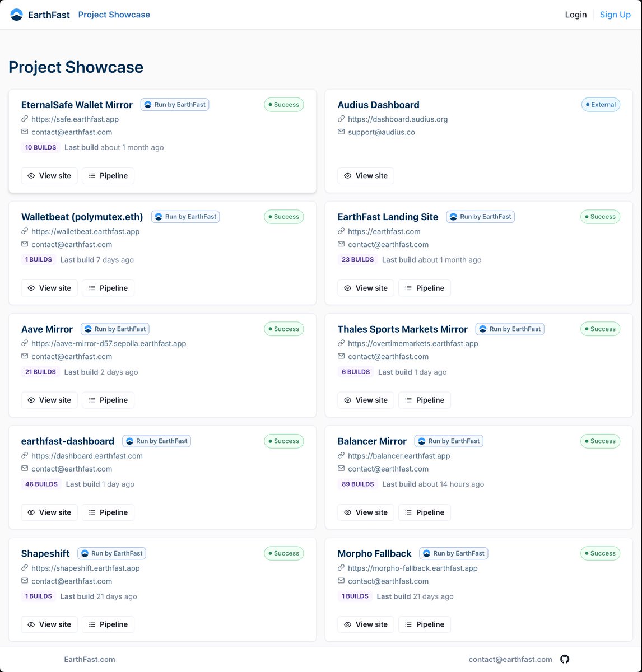642x672 pixels.
Task: View site for EarthFast Landing Site
Action: tap(366, 288)
